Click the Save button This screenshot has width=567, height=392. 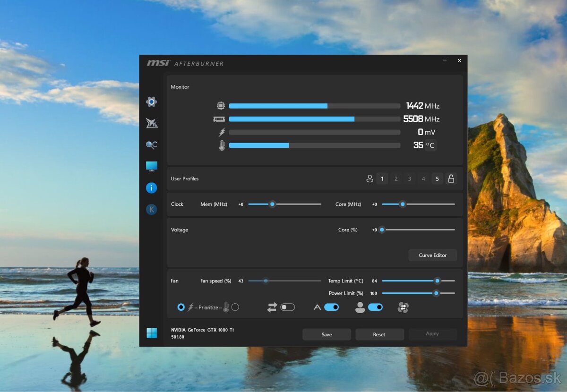[x=326, y=334]
